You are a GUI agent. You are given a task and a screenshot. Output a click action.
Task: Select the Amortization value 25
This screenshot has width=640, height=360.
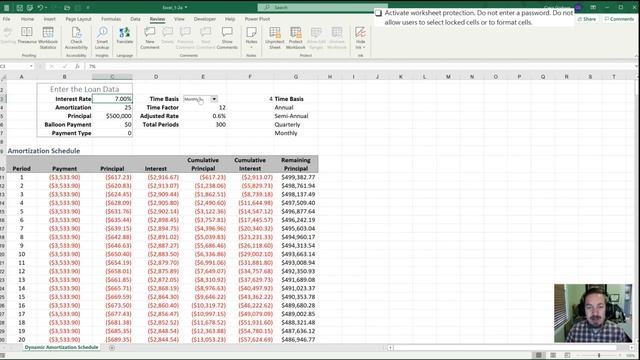coord(112,107)
